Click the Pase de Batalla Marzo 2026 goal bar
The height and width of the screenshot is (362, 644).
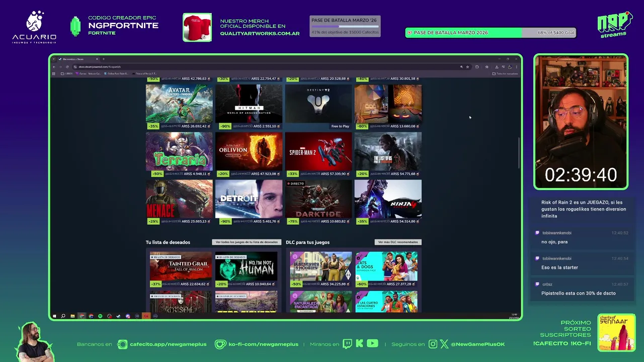click(491, 33)
